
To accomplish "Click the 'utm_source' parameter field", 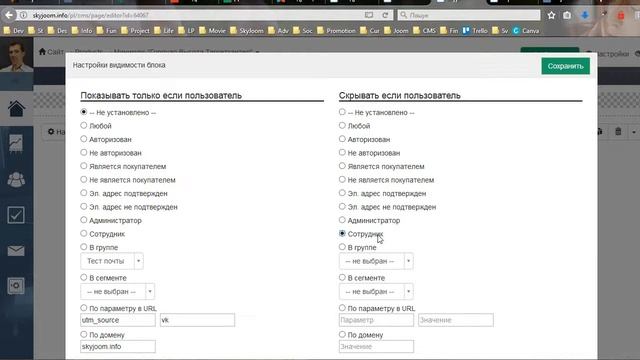I will tap(118, 320).
